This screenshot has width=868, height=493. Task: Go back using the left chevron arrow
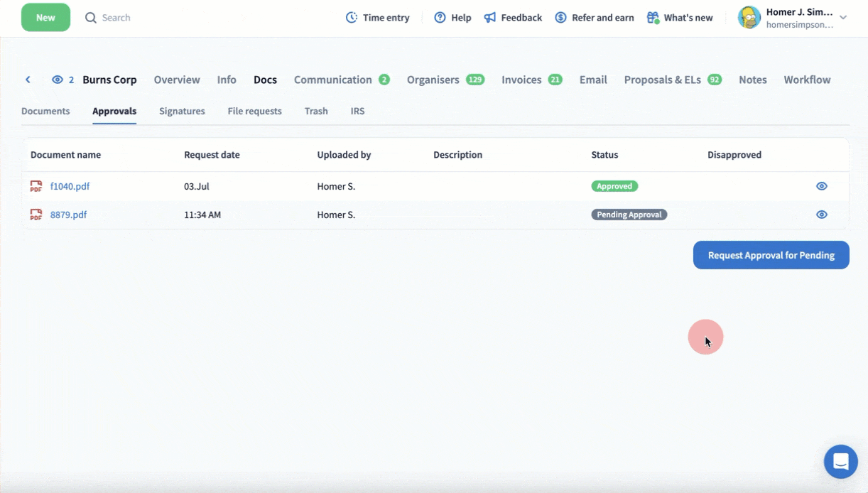click(x=28, y=80)
